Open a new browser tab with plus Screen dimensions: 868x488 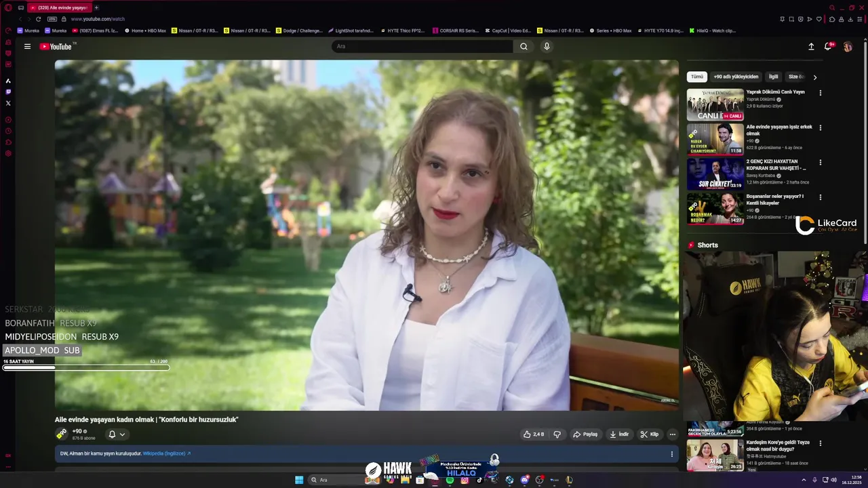(96, 7)
